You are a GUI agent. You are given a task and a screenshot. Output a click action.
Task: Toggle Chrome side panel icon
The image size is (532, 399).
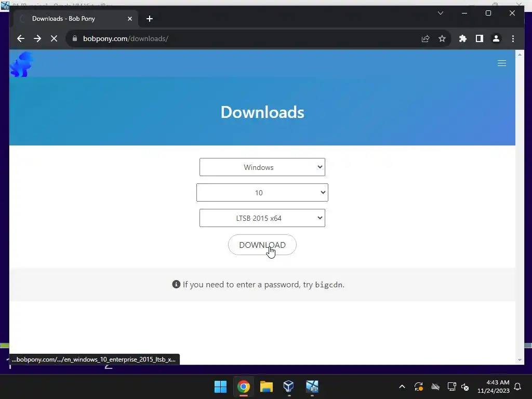(480, 38)
